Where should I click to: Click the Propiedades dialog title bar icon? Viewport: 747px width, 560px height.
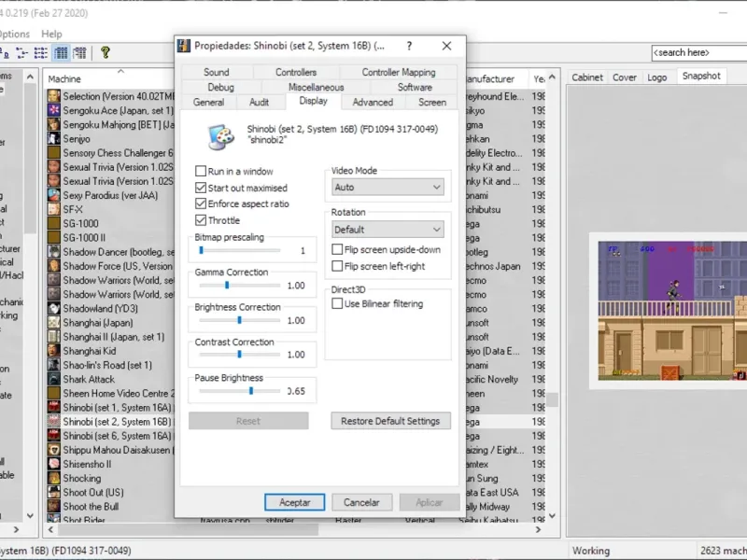[184, 46]
